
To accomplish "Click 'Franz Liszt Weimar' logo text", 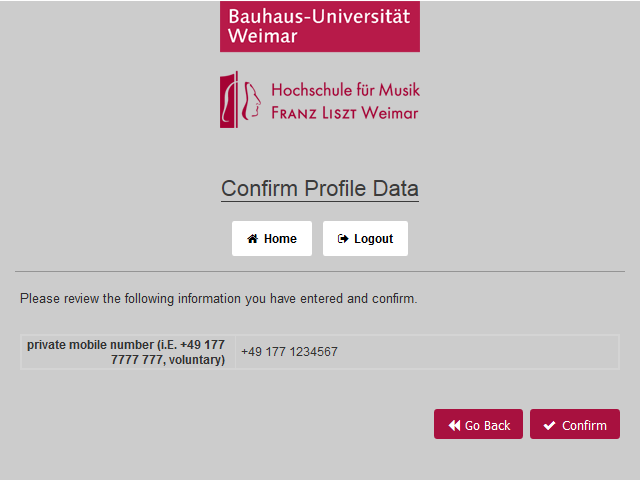I will point(345,112).
